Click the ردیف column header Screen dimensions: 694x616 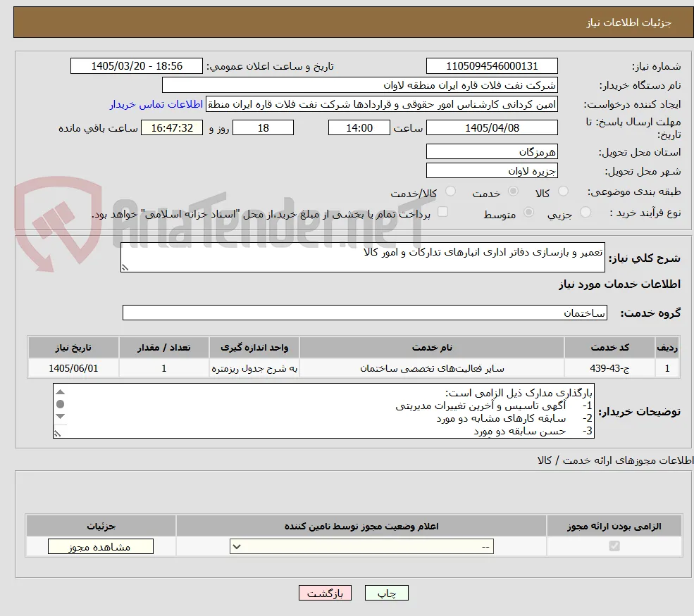pos(667,348)
